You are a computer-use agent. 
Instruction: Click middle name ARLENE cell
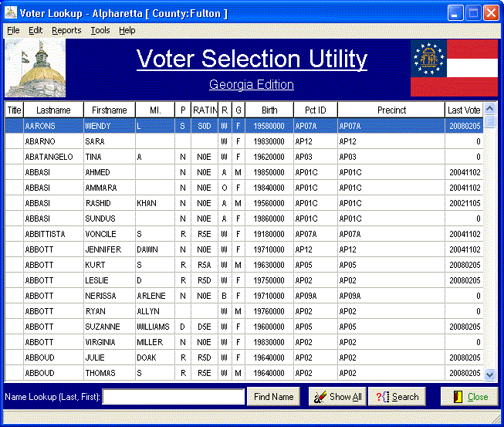pos(155,296)
